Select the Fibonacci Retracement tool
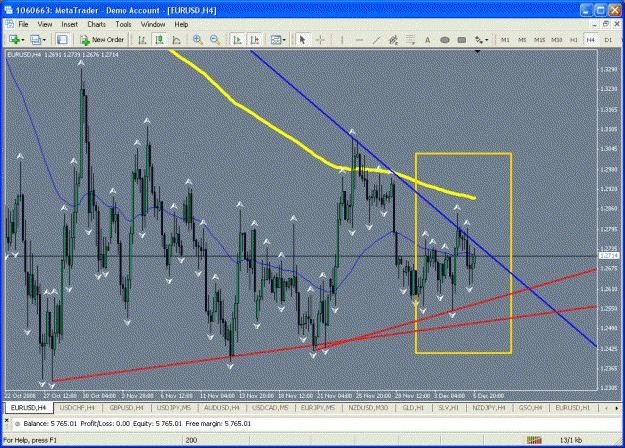This screenshot has width=625, height=448. pyautogui.click(x=410, y=39)
